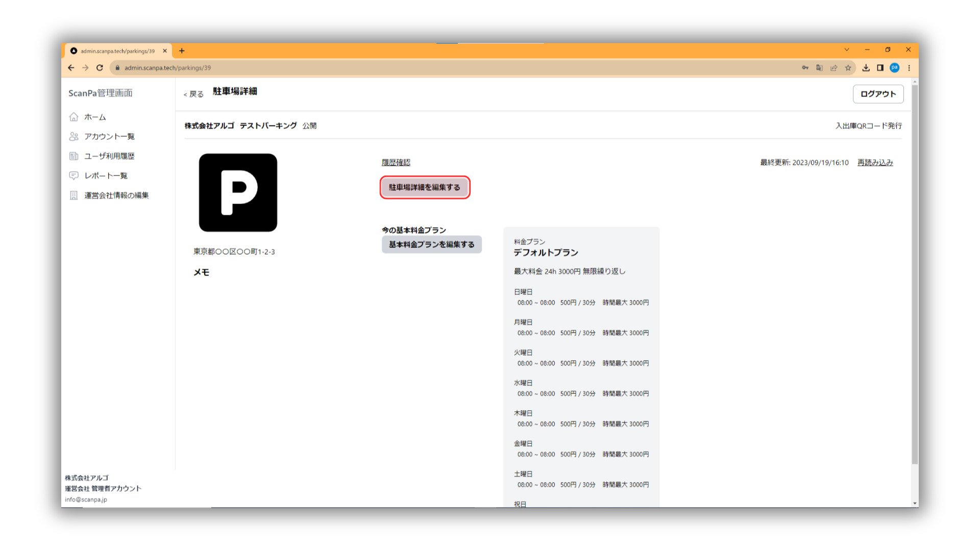Open a new browser tab
Viewport: 980px width, 551px height.
click(182, 51)
